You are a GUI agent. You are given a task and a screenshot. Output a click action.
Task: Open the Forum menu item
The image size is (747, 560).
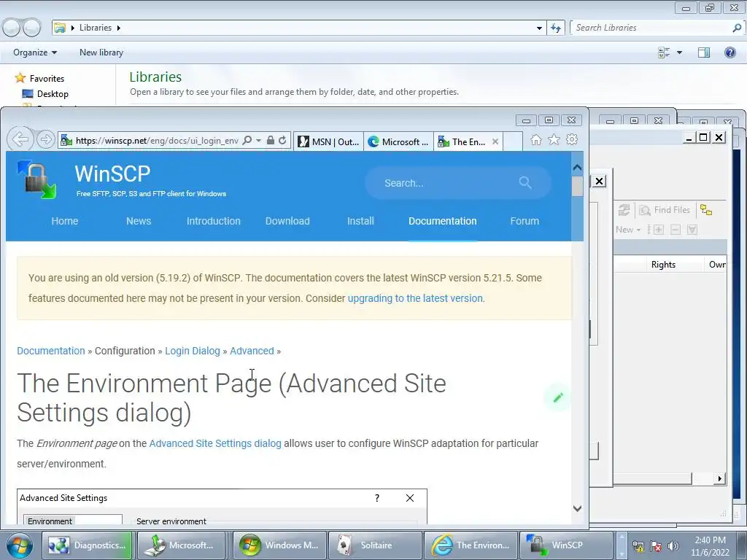pos(525,221)
